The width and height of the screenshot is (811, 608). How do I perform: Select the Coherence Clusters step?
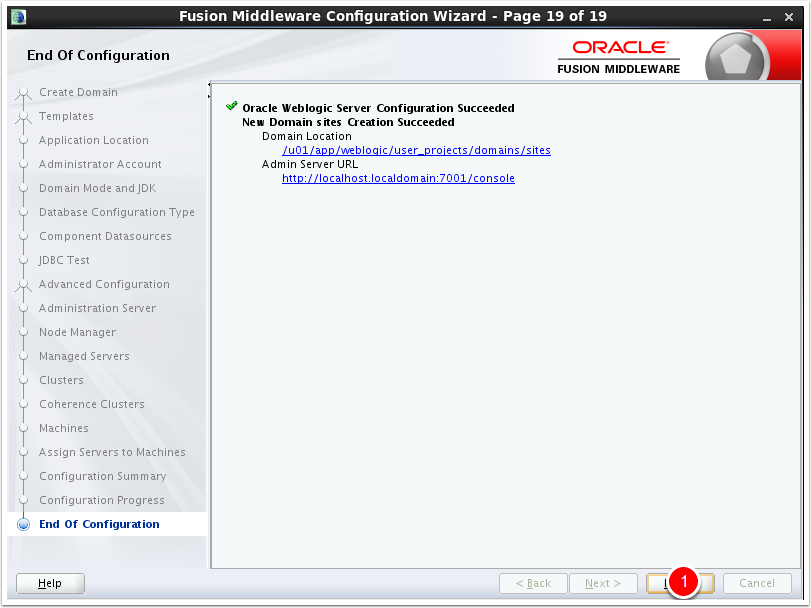[x=91, y=404]
